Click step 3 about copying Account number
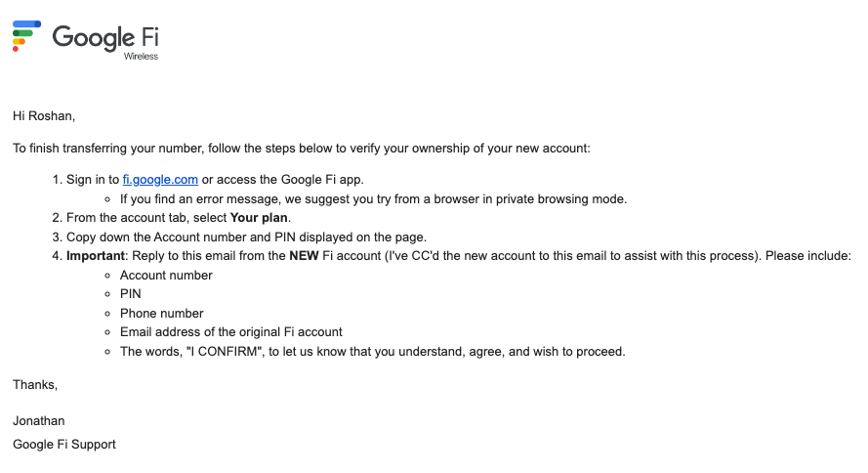The height and width of the screenshot is (473, 868). click(x=246, y=237)
